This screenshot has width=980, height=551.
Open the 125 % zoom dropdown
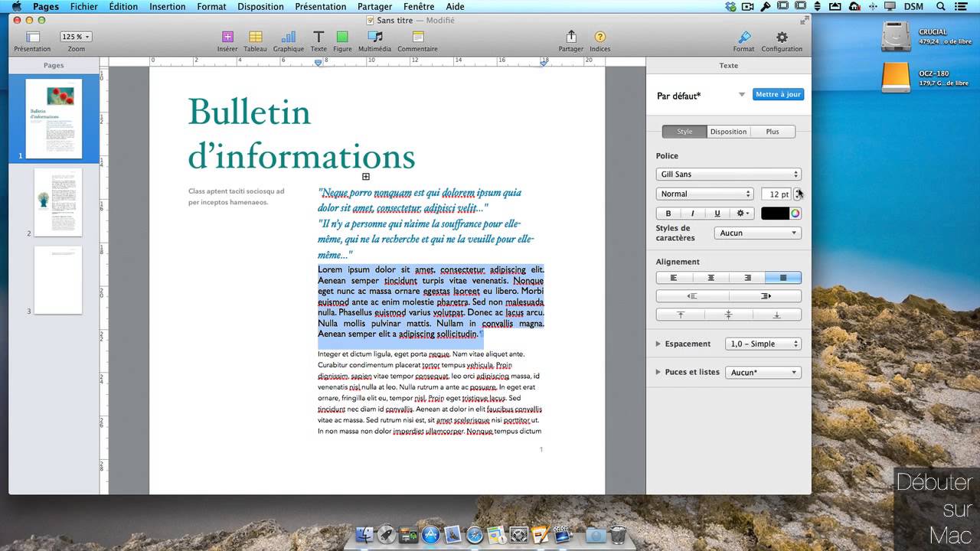(77, 37)
